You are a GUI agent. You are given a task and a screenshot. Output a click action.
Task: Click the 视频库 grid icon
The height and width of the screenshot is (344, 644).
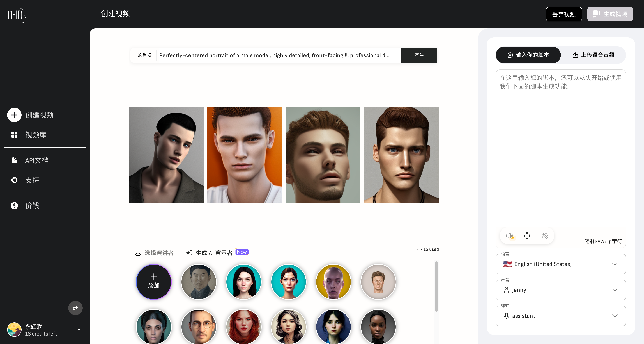tap(14, 135)
